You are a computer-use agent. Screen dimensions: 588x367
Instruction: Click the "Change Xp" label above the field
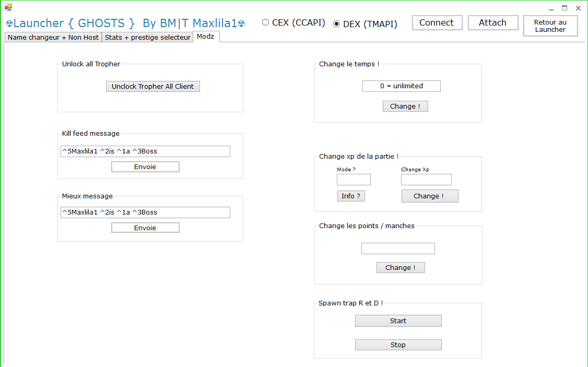coord(415,170)
